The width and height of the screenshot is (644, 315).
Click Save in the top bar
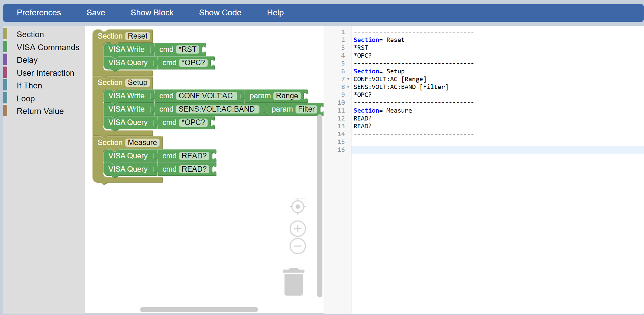point(96,13)
